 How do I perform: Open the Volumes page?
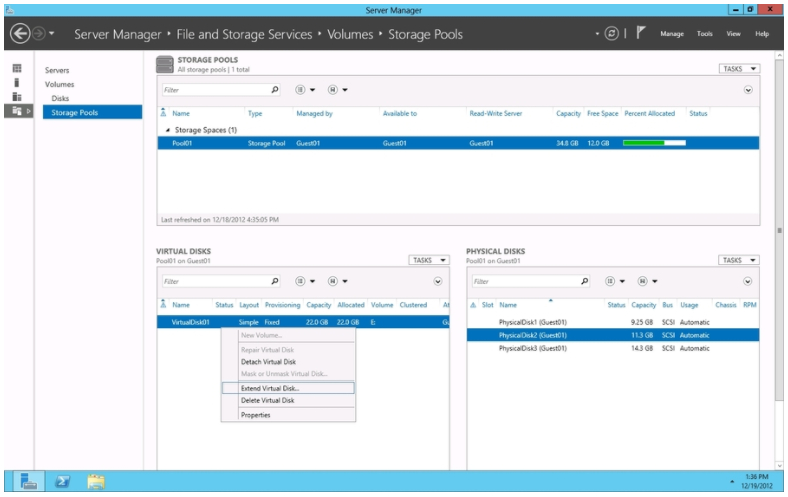[59, 84]
